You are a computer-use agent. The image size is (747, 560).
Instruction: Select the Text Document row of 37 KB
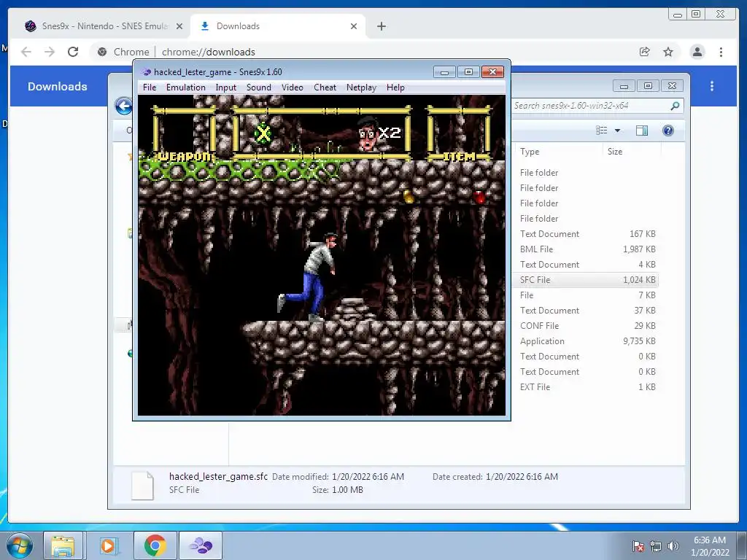pos(587,311)
